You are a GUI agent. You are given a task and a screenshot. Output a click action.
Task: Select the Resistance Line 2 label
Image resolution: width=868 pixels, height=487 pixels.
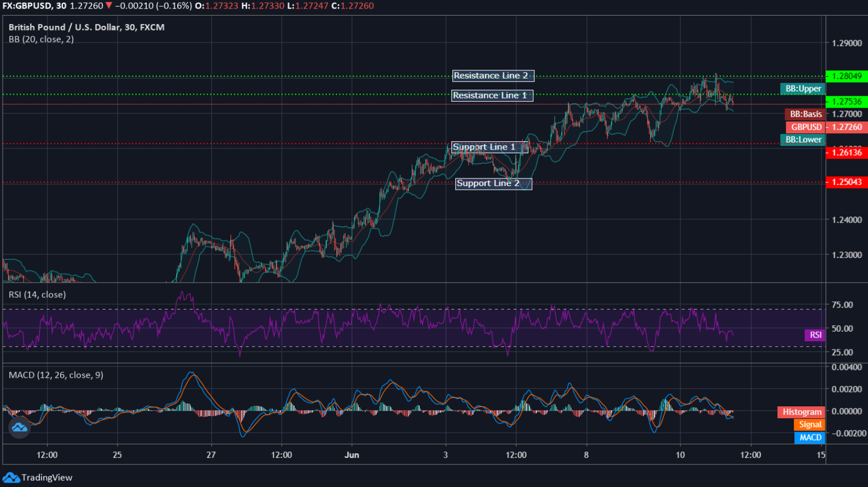493,75
